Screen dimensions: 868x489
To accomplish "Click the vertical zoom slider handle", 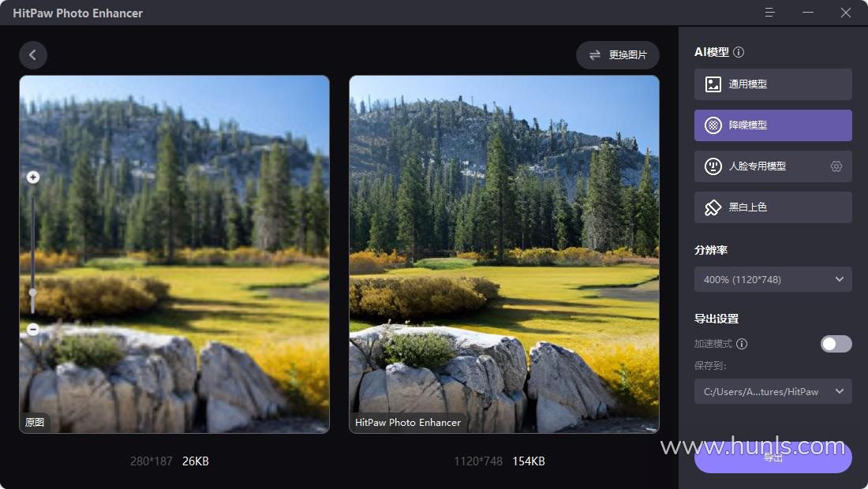I will 32,292.
